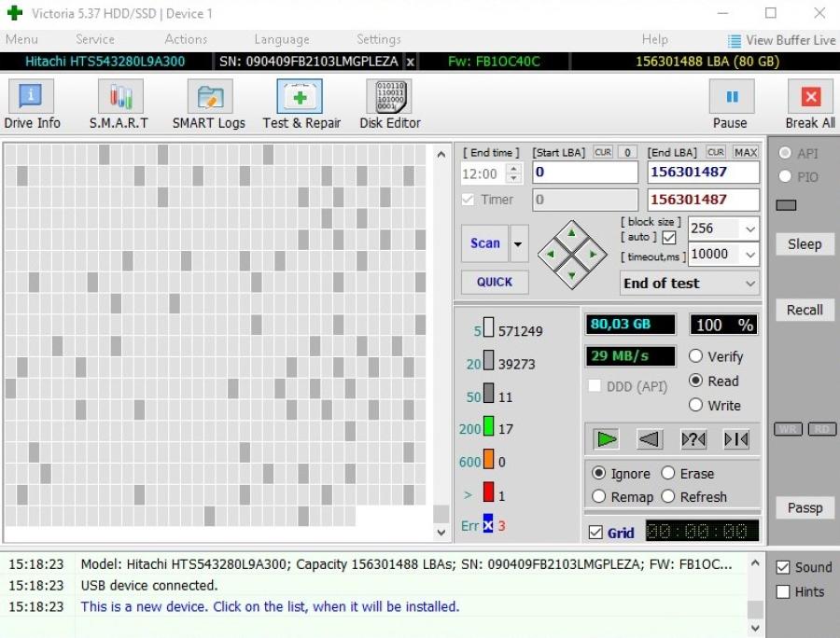Click the View Buffer Live icon
Viewport: 840px width, 638px height.
point(735,40)
